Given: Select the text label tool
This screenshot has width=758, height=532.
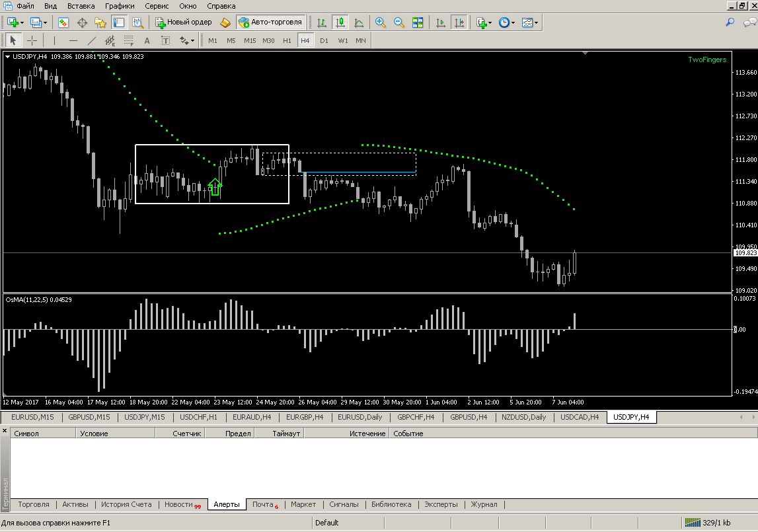Looking at the screenshot, I should (x=165, y=40).
